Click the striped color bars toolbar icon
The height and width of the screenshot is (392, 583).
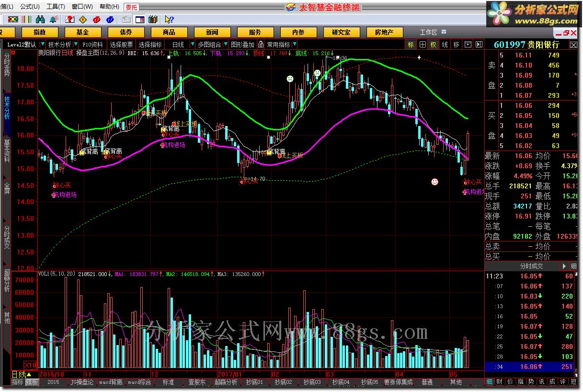pos(27,19)
